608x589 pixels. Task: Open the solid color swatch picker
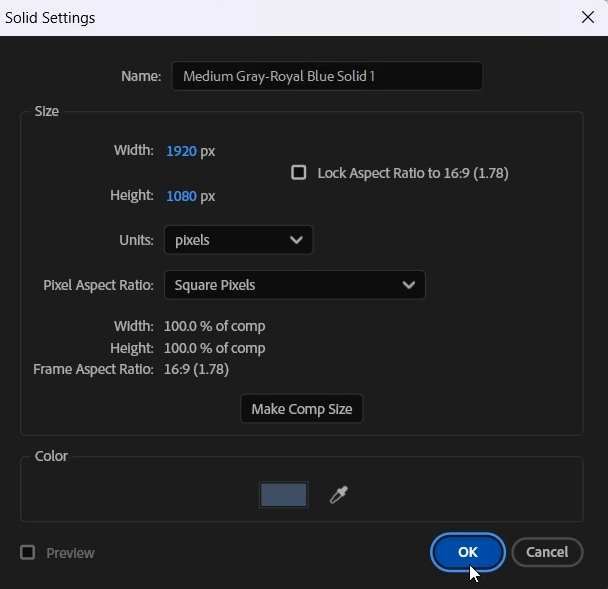(x=283, y=494)
